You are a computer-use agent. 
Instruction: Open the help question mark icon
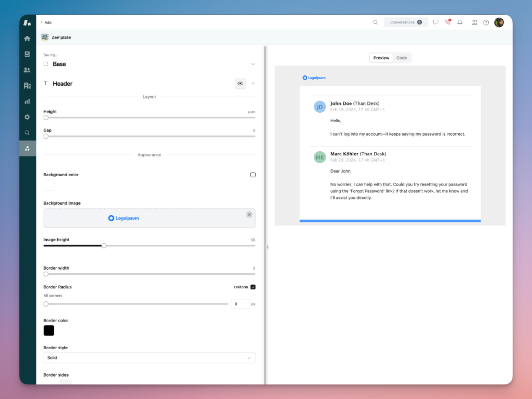(486, 22)
